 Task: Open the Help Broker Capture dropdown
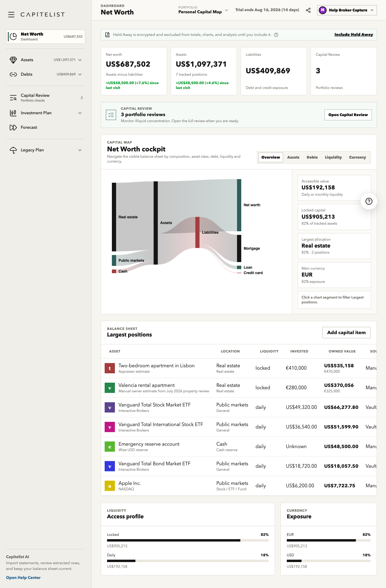(x=347, y=10)
